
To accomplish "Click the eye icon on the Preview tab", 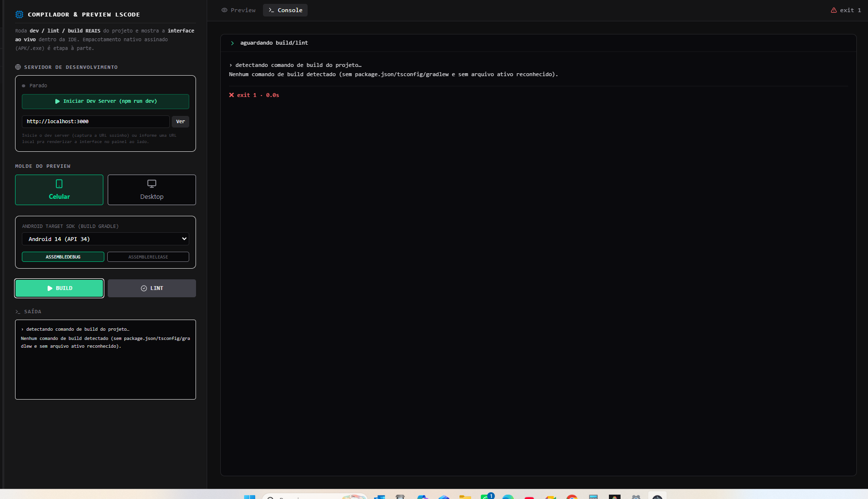I will [224, 10].
